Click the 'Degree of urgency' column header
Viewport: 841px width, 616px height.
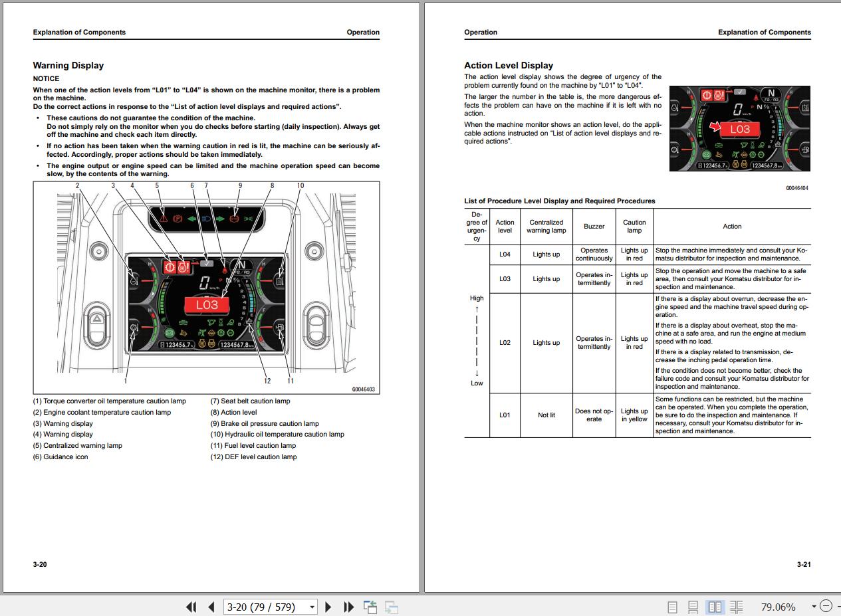[477, 227]
